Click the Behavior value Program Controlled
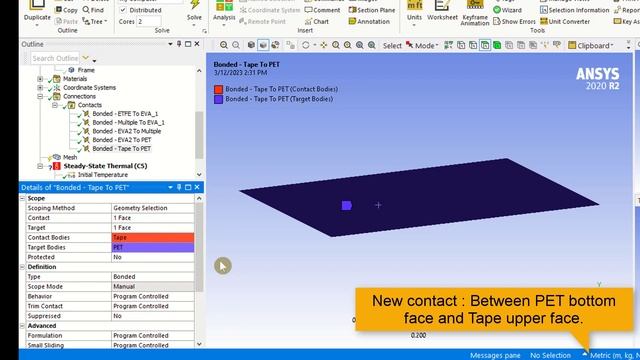The image size is (640, 360). pyautogui.click(x=153, y=296)
